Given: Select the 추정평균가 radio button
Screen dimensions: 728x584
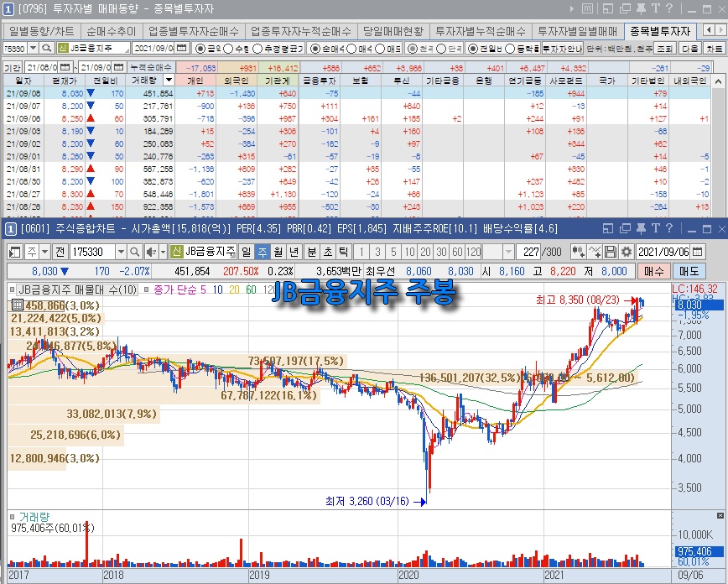Looking at the screenshot, I should [x=257, y=49].
